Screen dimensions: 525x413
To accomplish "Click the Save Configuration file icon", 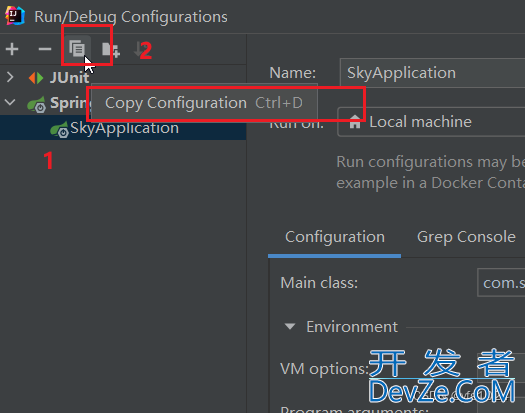I will tap(110, 50).
